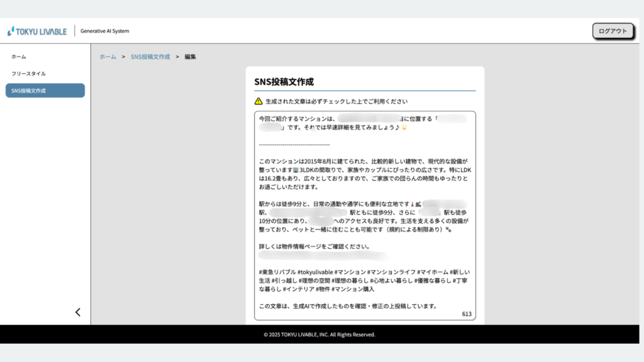
Task: Click the sparkle emoji after 見てみましょう
Action: [404, 128]
